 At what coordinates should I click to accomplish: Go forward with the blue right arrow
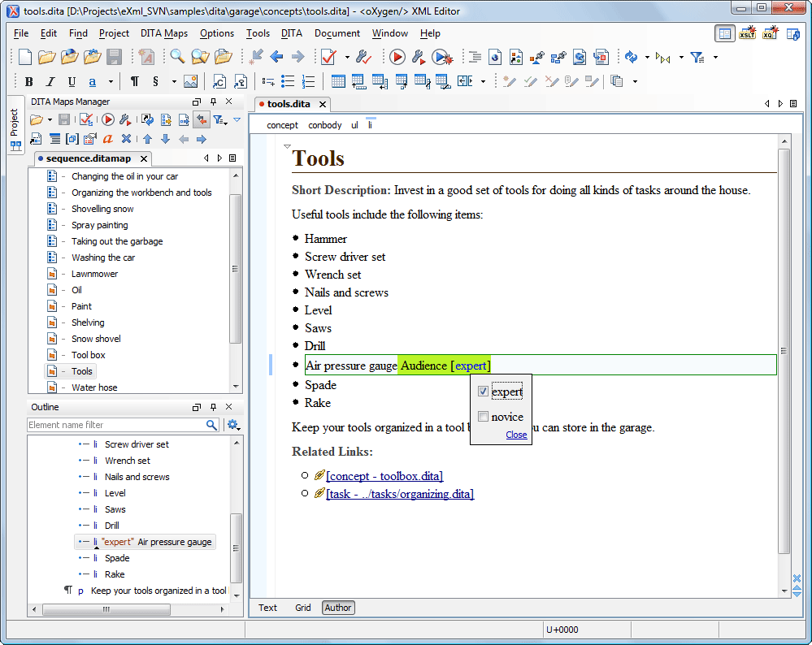[297, 57]
